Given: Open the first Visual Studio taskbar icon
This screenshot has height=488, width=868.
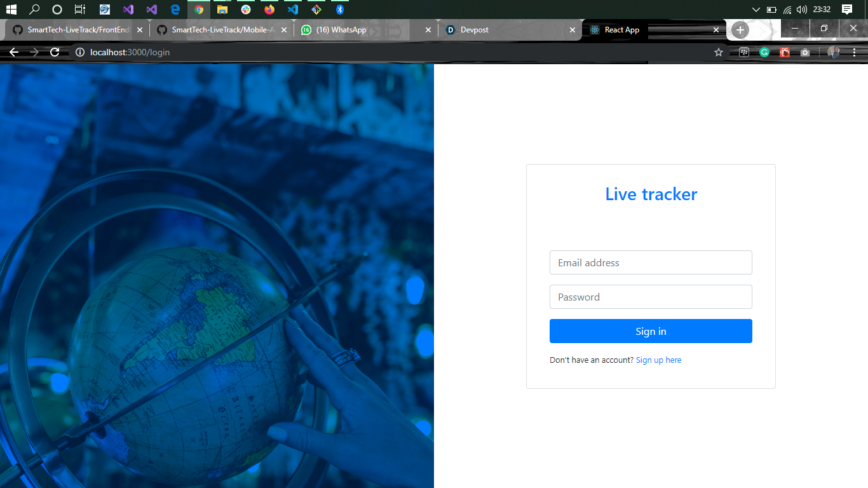Looking at the screenshot, I should 128,10.
